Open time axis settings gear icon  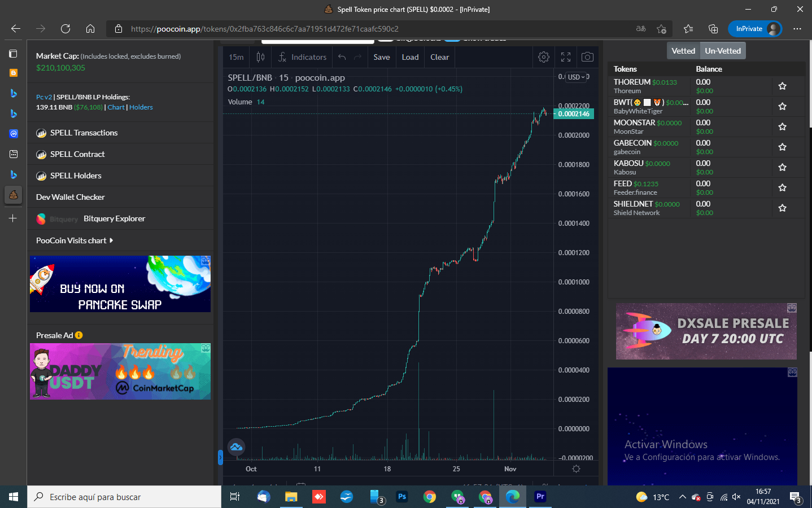(576, 469)
